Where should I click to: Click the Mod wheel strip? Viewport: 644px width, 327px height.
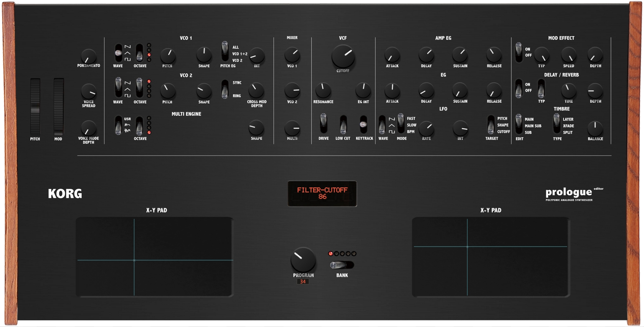[x=58, y=107]
